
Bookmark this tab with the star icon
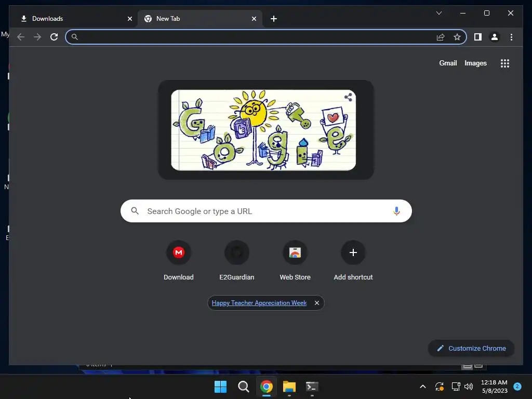coord(457,37)
